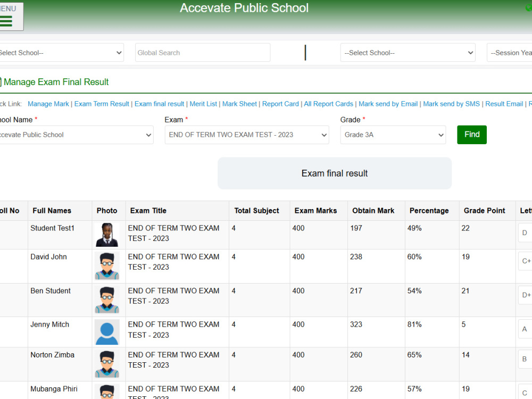Click obtain mark 323
This screenshot has height=399, width=532.
click(356, 325)
